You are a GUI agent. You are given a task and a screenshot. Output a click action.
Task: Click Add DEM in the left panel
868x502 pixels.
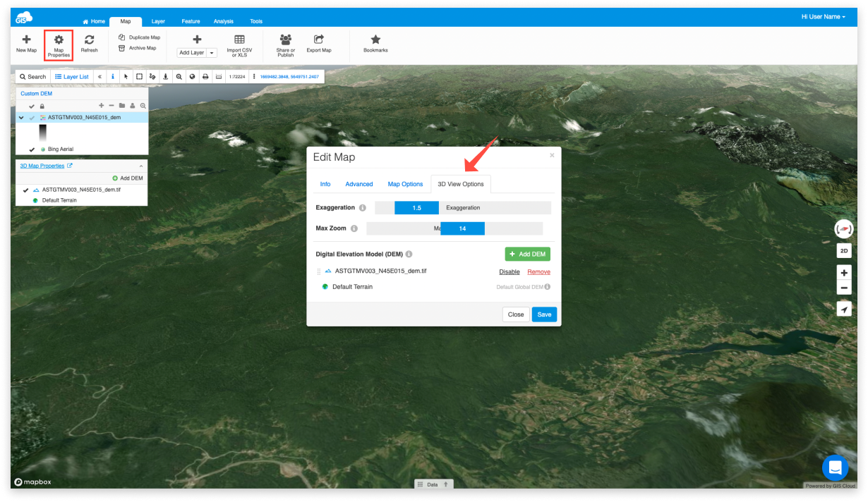tap(128, 178)
